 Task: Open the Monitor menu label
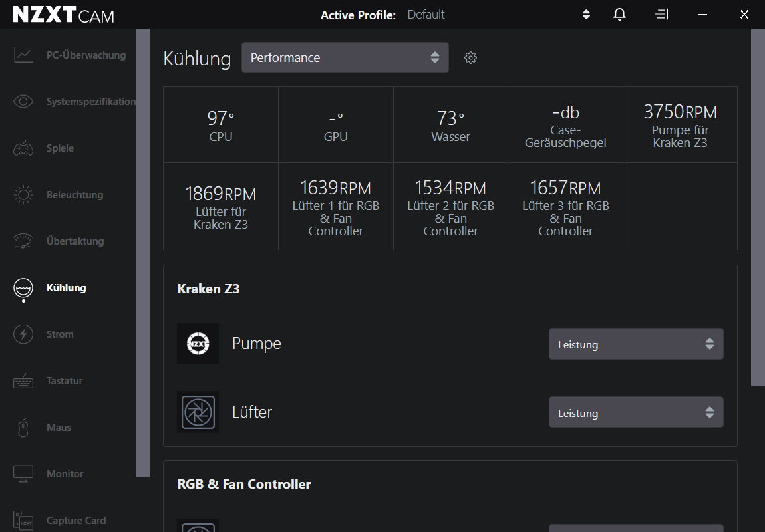click(65, 474)
